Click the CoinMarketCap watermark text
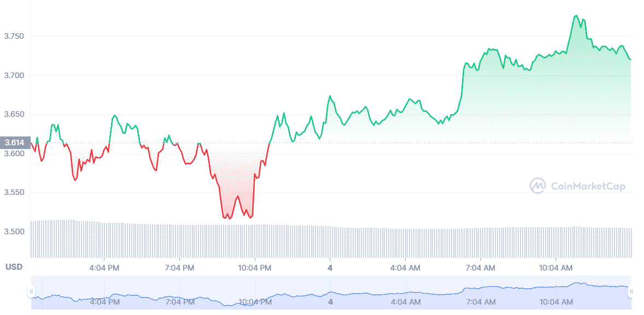This screenshot has width=644, height=315. click(588, 187)
